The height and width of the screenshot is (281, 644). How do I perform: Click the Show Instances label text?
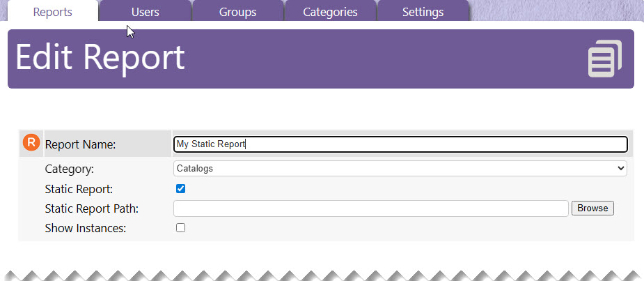pos(86,228)
